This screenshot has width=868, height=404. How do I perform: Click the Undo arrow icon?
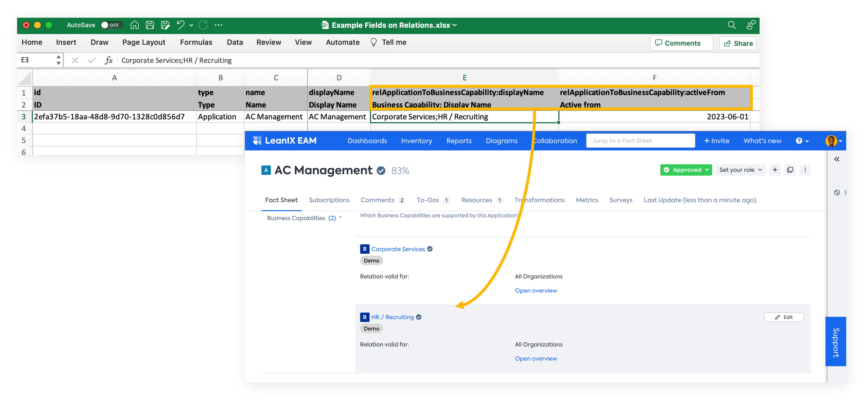tap(181, 25)
